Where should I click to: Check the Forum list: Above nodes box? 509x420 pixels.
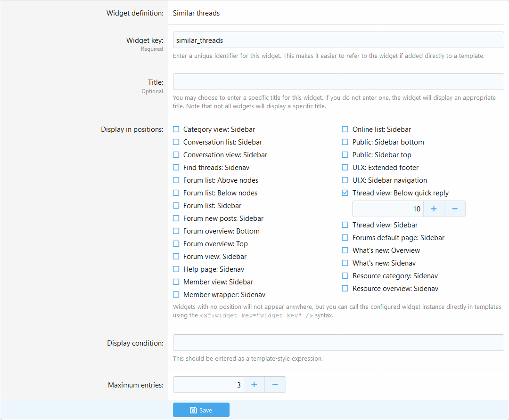click(176, 180)
